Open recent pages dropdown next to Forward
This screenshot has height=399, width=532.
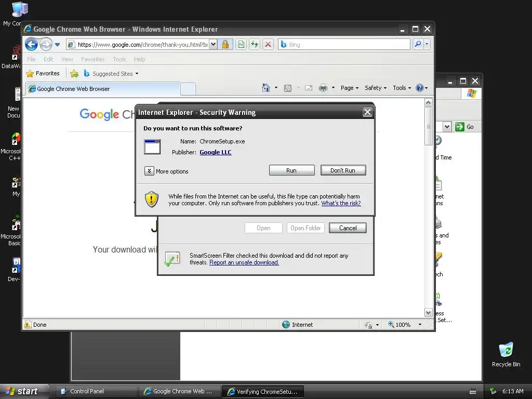coord(57,45)
